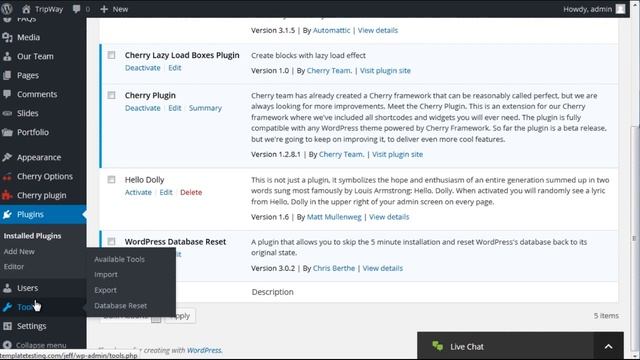
Task: Open the Media menu icon
Action: 7,38
